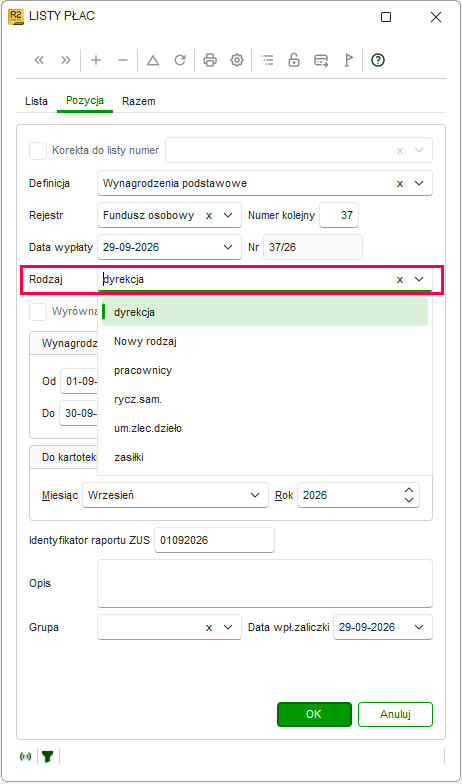Screen dimensions: 462x784
Task: Collapse the Rodzaj dropdown arrow
Action: point(419,280)
